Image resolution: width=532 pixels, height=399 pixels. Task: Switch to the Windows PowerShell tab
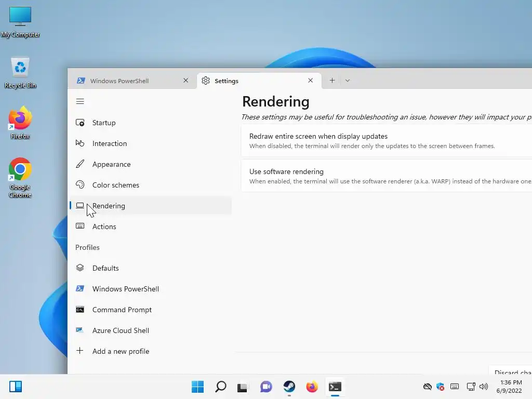[x=132, y=81]
